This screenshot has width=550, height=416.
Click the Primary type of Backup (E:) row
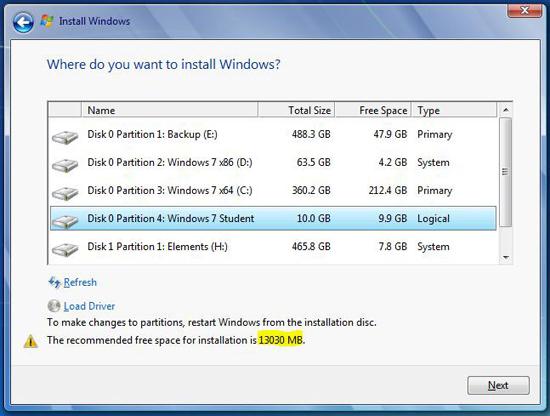click(x=435, y=134)
